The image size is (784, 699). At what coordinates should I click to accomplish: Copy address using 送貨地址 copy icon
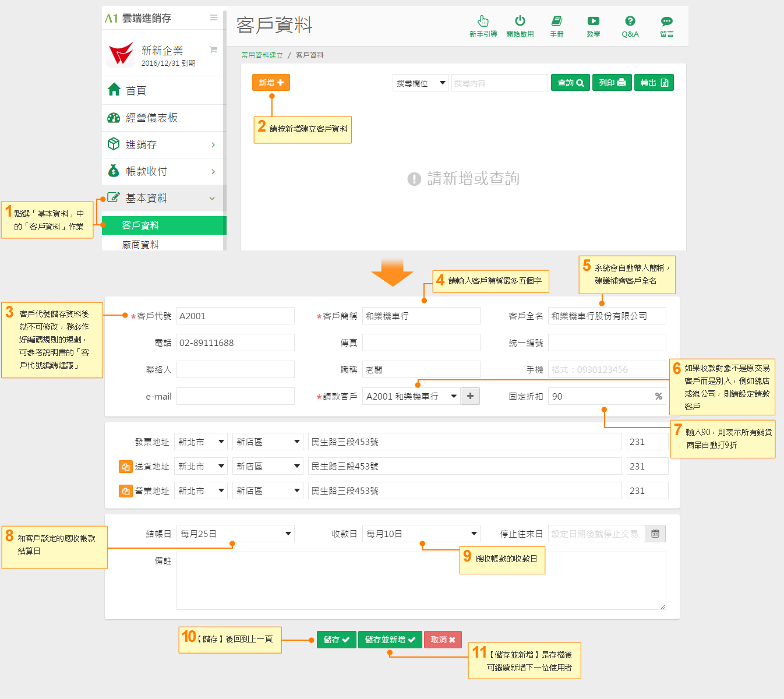click(125, 467)
